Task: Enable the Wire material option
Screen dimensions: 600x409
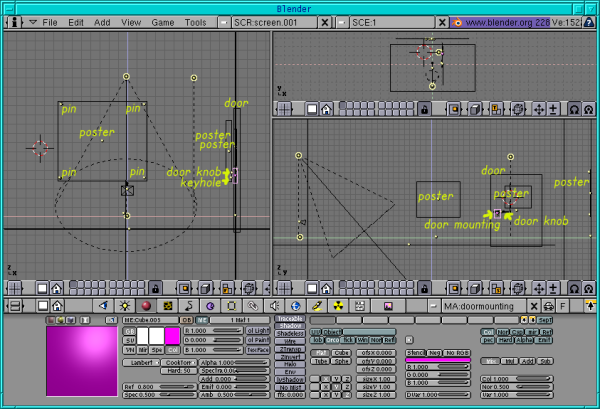Action: (290, 342)
